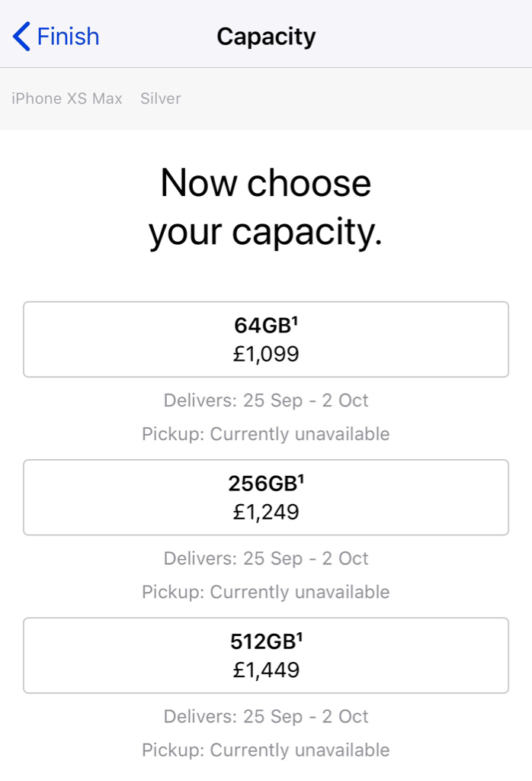The image size is (532, 781).
Task: Click pickup availability below the 64GB option
Action: [x=266, y=434]
